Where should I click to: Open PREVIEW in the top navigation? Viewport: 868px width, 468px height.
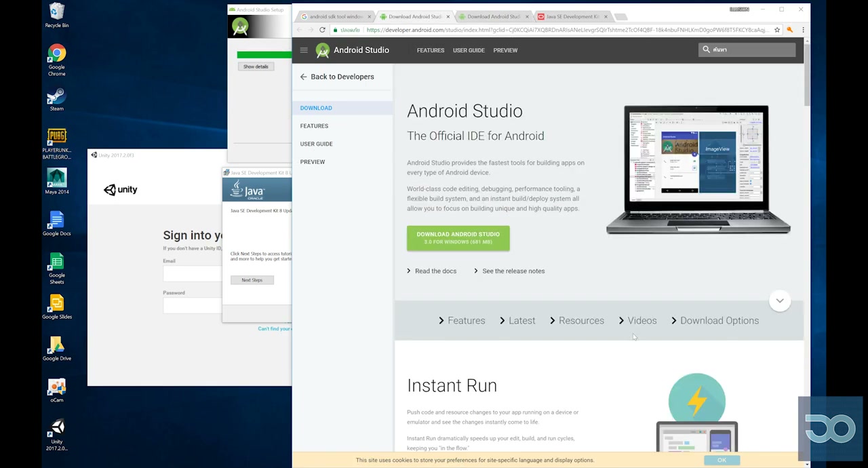click(x=505, y=50)
